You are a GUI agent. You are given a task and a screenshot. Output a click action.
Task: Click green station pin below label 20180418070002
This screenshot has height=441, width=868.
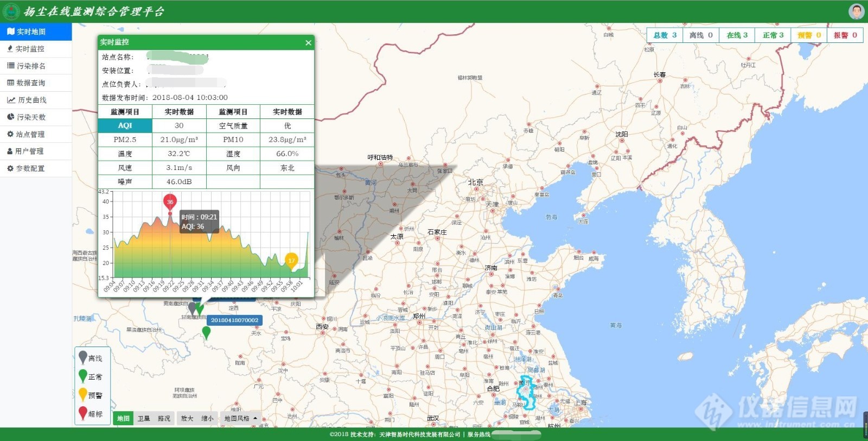(206, 332)
